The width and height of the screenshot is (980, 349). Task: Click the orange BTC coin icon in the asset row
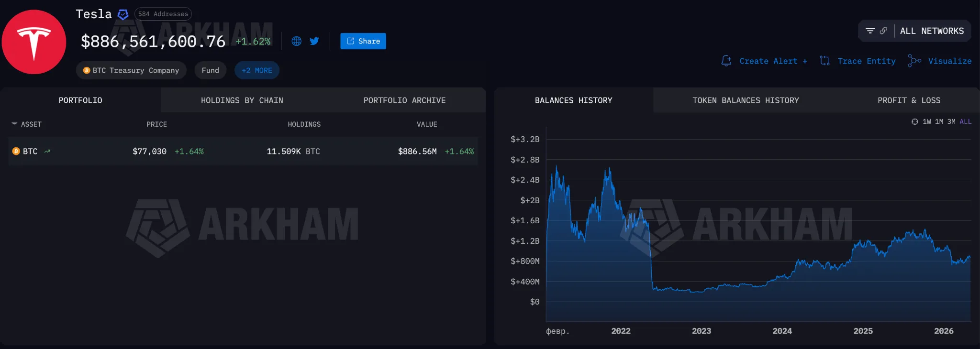(16, 151)
